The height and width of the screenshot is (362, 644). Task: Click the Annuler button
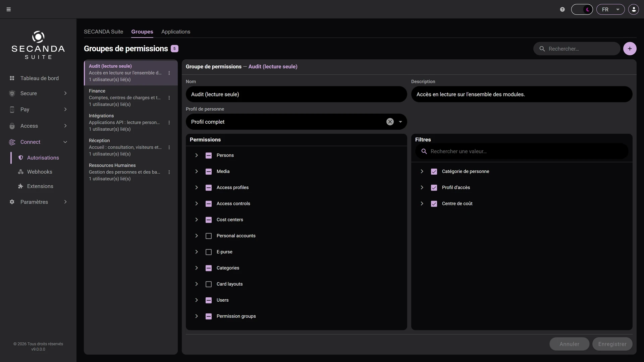point(569,344)
